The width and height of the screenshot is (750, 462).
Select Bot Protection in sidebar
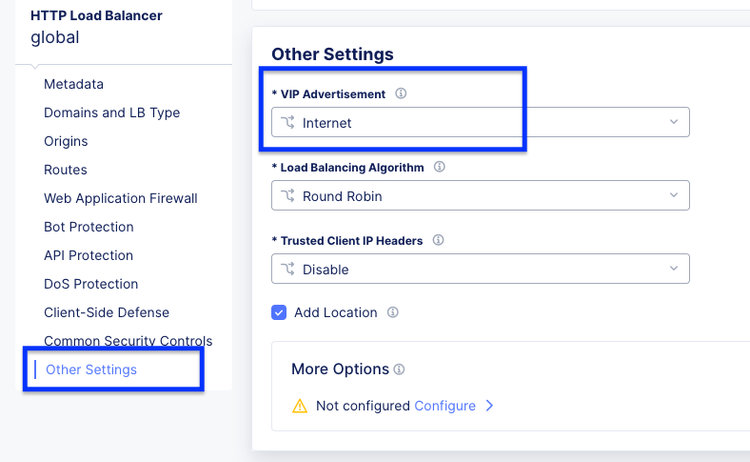tap(89, 227)
